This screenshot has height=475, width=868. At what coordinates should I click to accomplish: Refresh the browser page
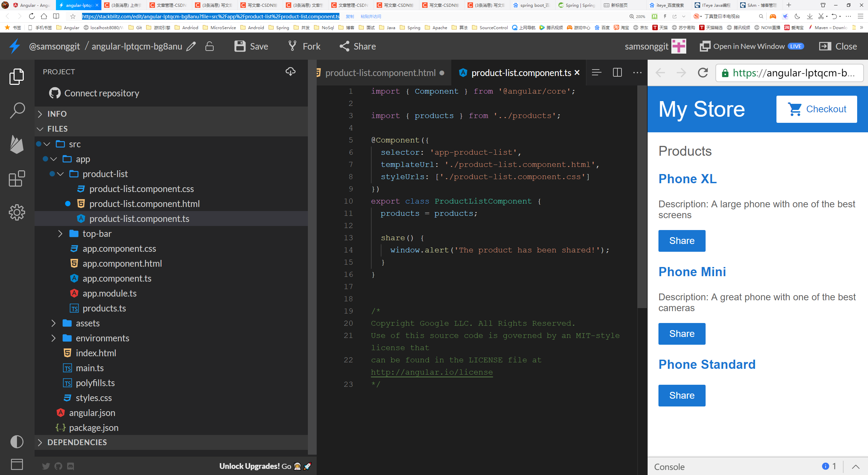tap(32, 16)
